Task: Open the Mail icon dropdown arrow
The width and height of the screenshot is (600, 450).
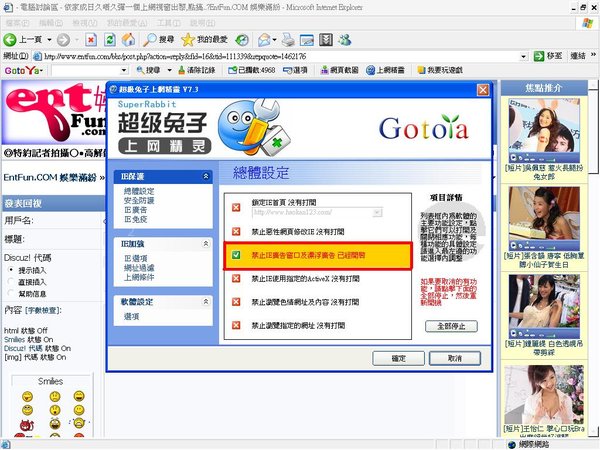Action: point(274,40)
